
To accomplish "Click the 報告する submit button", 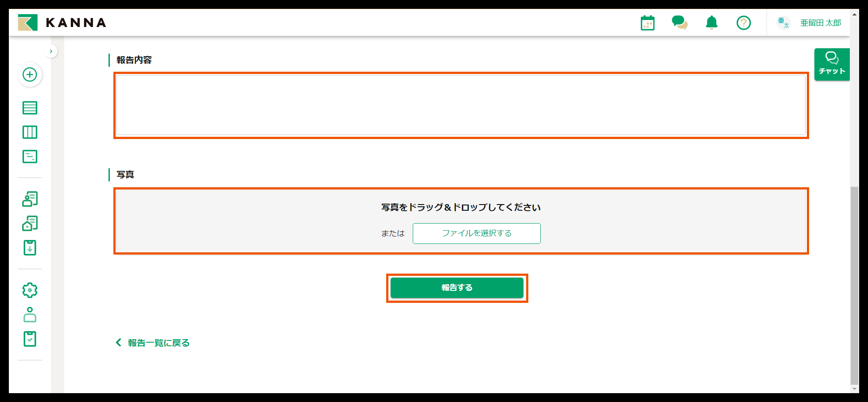I will point(457,287).
